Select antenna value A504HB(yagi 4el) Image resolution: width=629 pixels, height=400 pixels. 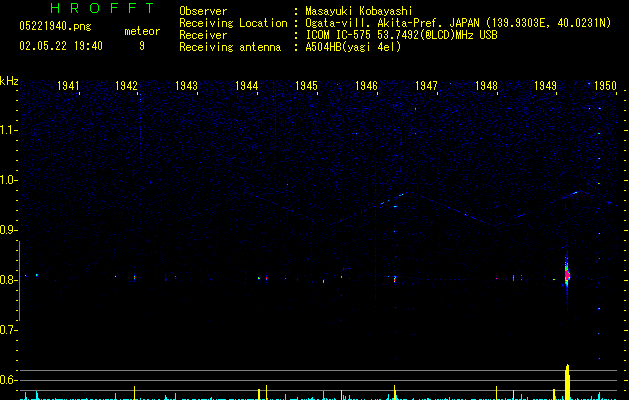coord(353,47)
